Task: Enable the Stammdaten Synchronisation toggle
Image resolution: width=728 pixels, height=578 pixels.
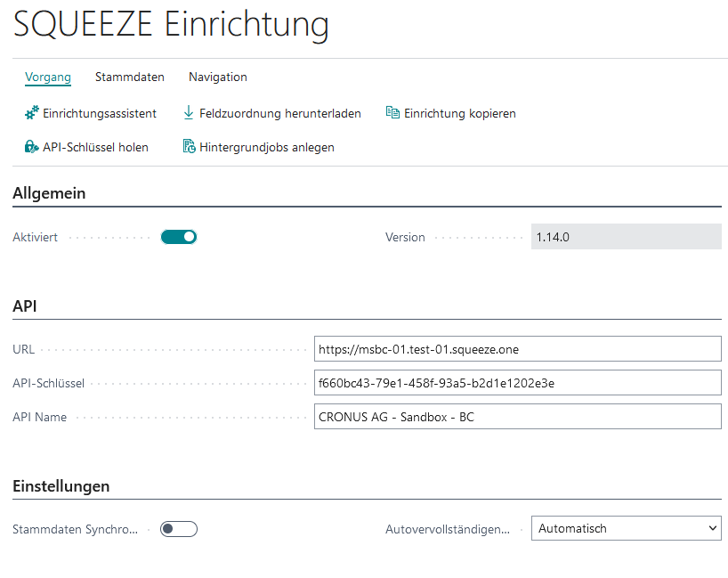Action: 178,529
